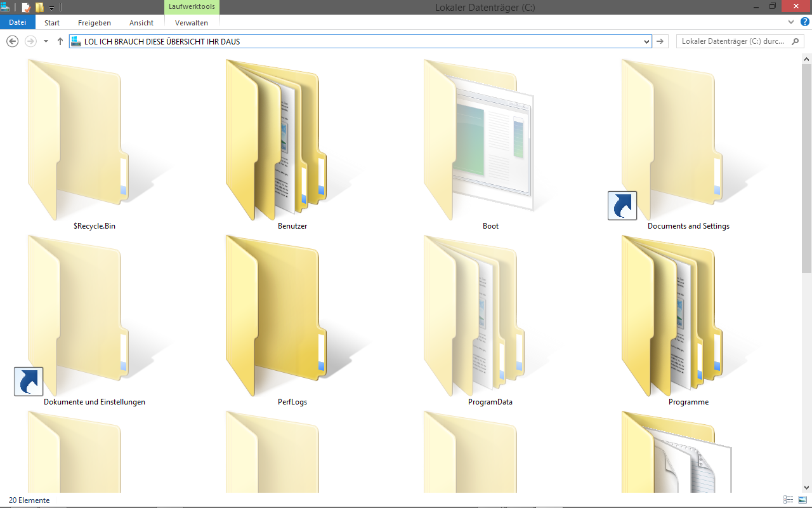Switch to the Verwalten ribbon tab
This screenshot has height=508, width=812.
tap(192, 23)
